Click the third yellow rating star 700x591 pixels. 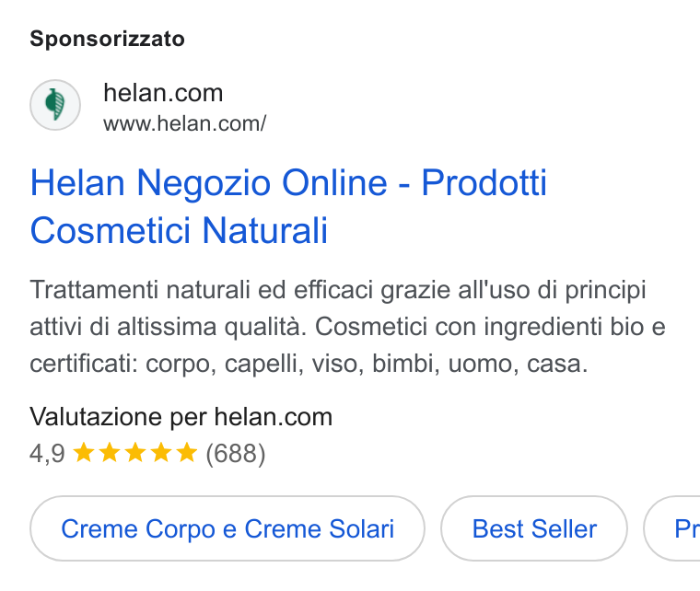coord(135,452)
